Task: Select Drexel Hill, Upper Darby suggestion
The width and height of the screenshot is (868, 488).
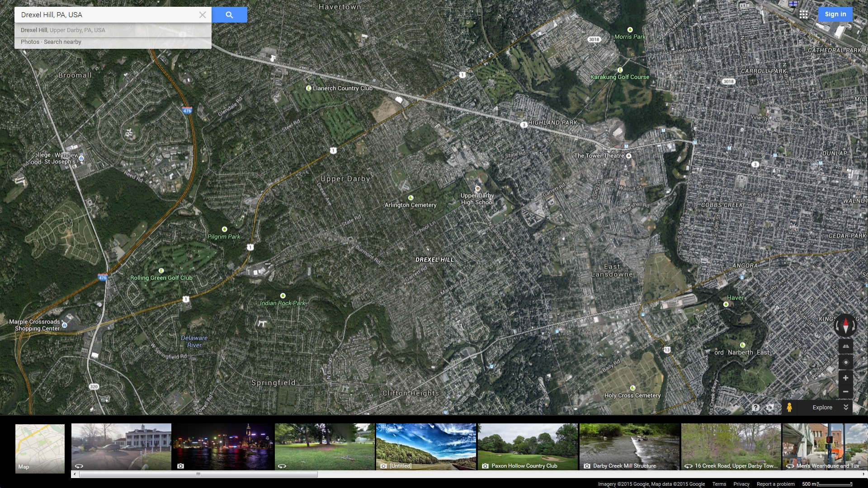Action: click(63, 30)
